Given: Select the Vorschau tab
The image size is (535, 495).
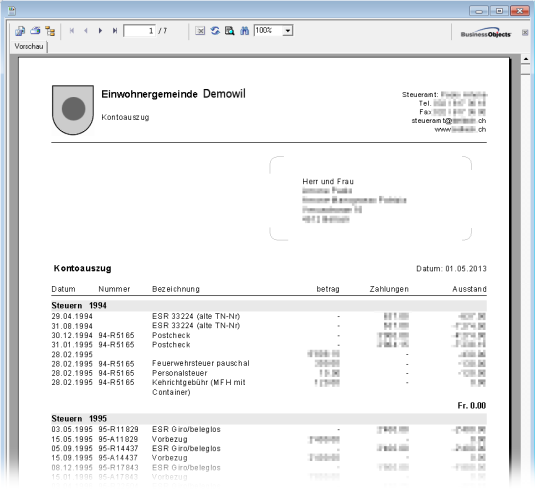Looking at the screenshot, I should coord(29,46).
